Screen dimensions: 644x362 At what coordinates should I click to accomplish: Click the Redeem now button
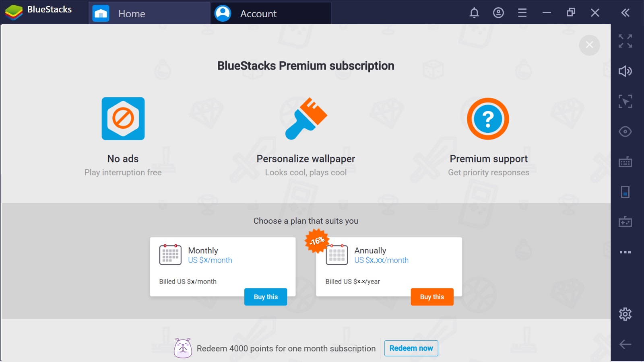coord(411,348)
